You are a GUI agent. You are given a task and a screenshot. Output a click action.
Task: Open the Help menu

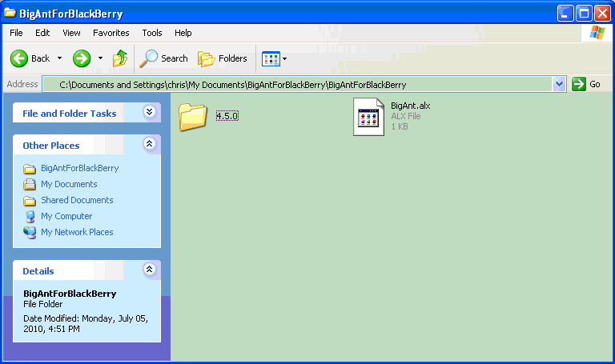click(183, 33)
